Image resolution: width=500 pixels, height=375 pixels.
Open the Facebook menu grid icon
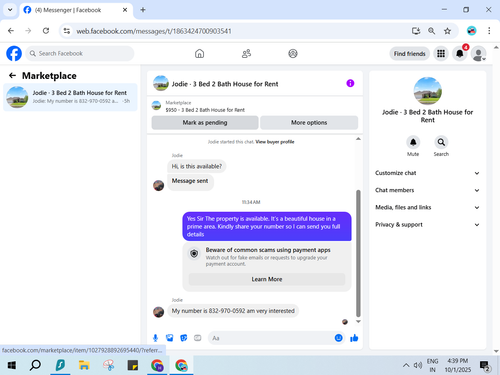coord(441,53)
